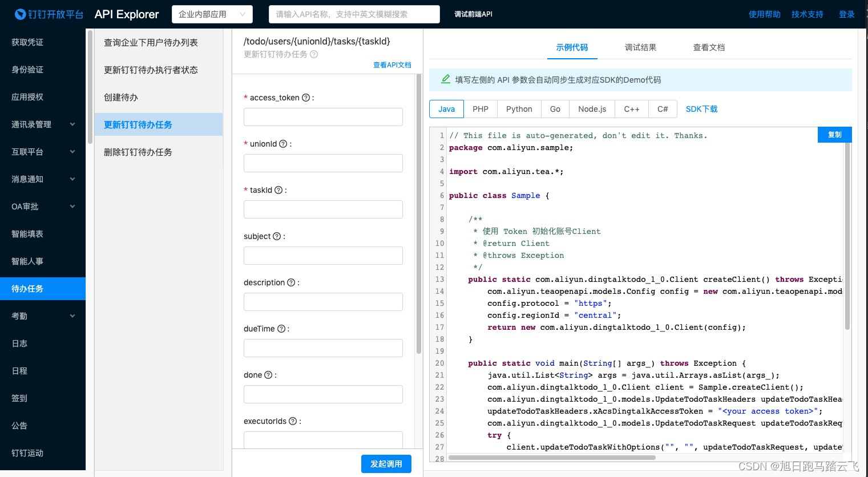Screen dimensions: 868x477
Task: Open 删除钉钉待办任务 API
Action: tap(159, 152)
